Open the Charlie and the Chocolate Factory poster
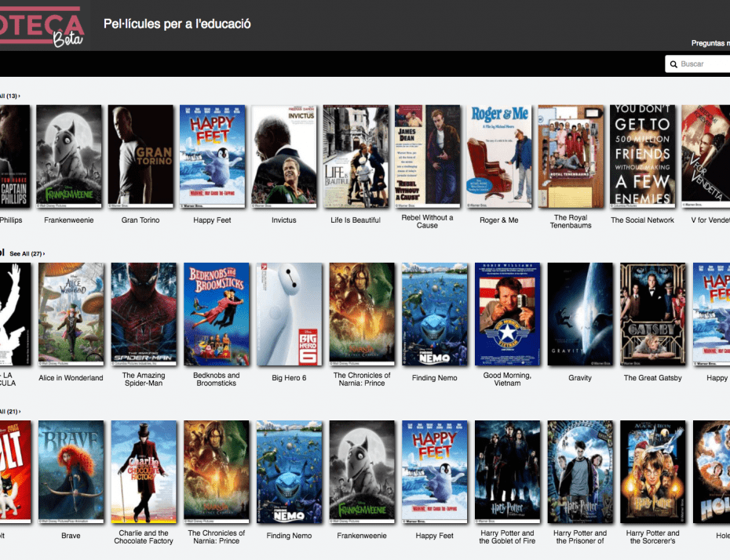730x560 pixels. coord(144,471)
